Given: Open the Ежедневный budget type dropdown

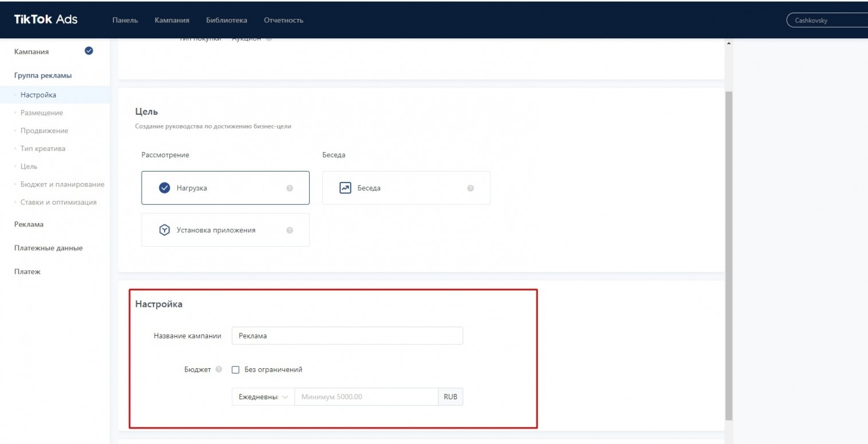Looking at the screenshot, I should coord(263,397).
